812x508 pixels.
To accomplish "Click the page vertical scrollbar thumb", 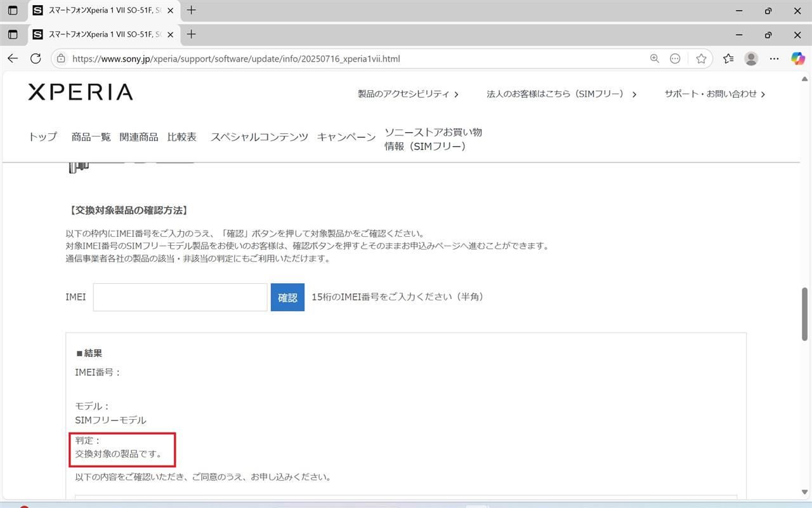I will point(805,315).
